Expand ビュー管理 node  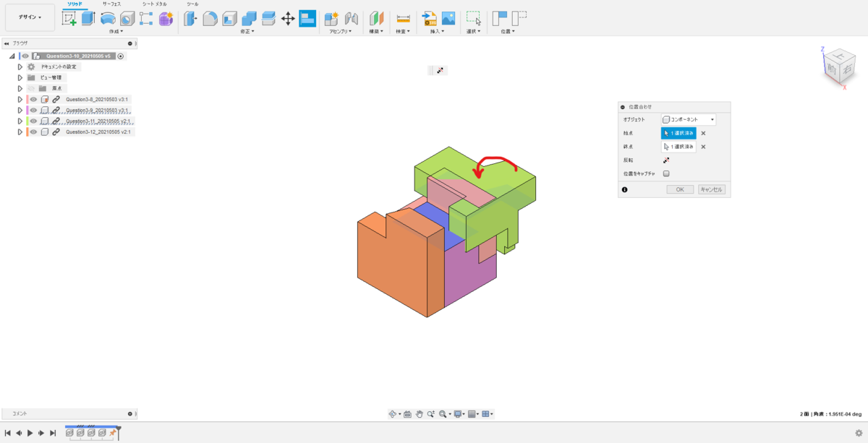tap(20, 77)
